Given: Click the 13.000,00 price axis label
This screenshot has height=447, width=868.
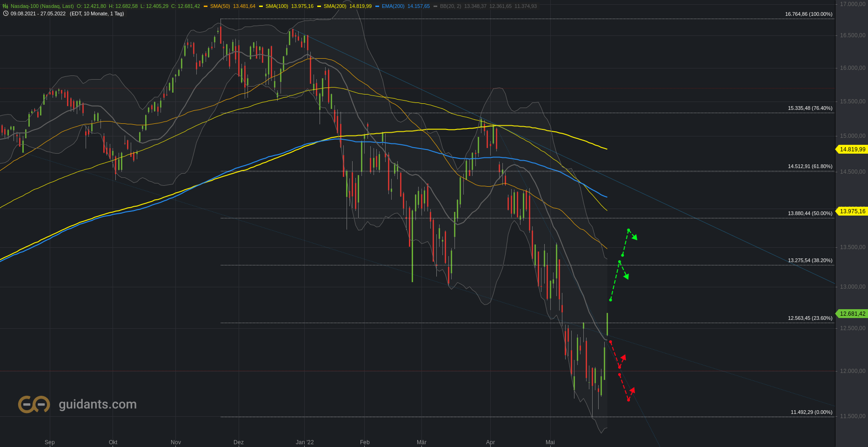Looking at the screenshot, I should (x=853, y=287).
